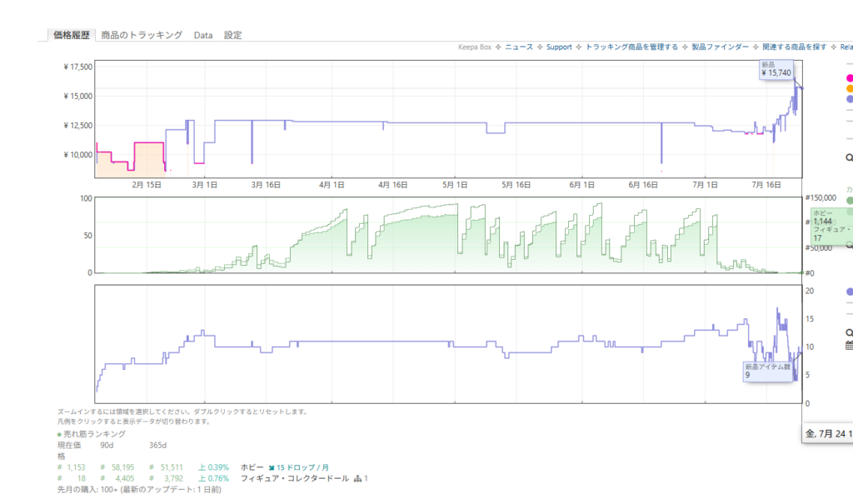Click the ¥ 12,500 axis label
The width and height of the screenshot is (853, 504).
pos(77,126)
